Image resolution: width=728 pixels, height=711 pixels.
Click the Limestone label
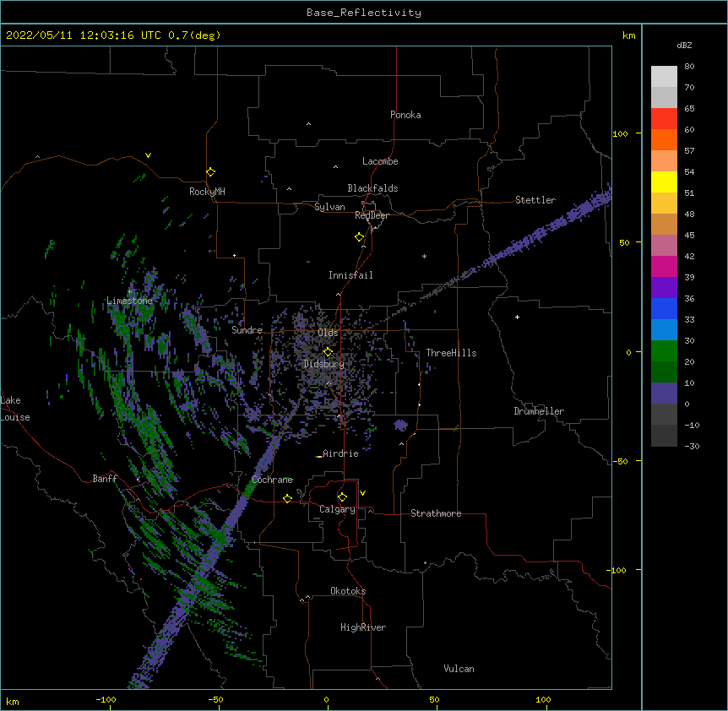pyautogui.click(x=129, y=301)
